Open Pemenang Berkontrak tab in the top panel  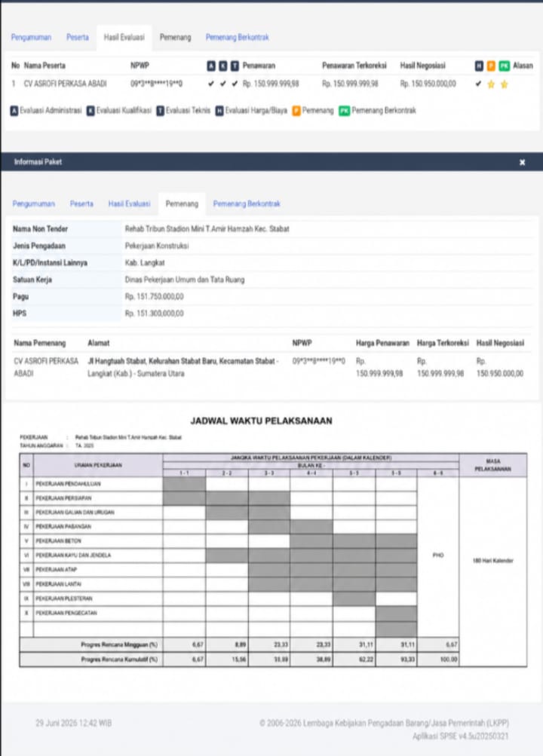point(238,38)
